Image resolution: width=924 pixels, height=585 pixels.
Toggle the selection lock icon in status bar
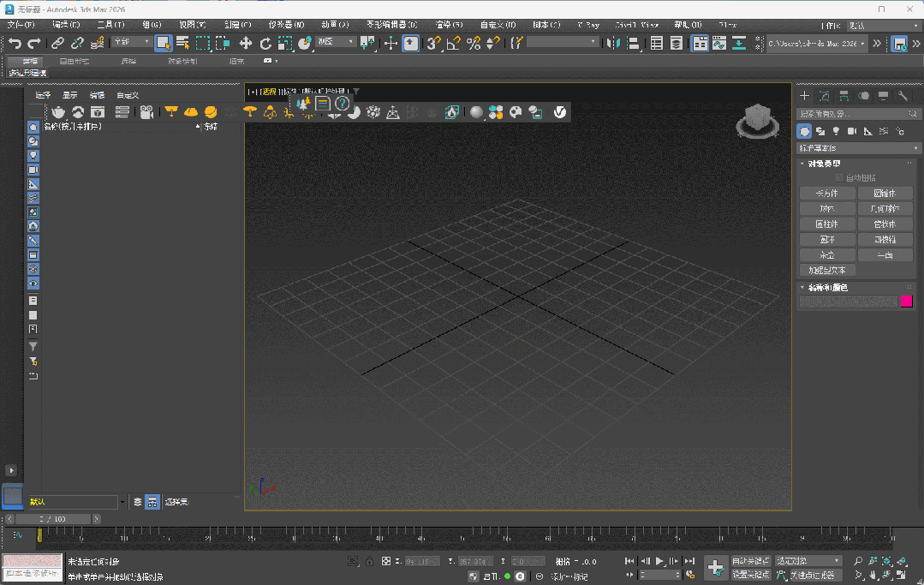(369, 562)
